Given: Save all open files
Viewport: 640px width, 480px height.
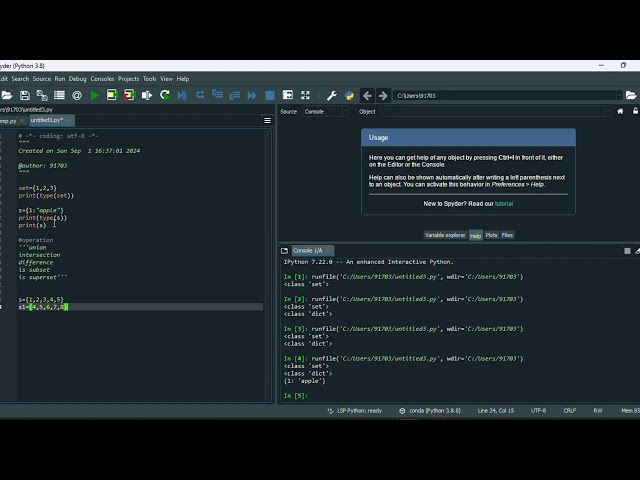Looking at the screenshot, I should pyautogui.click(x=42, y=96).
